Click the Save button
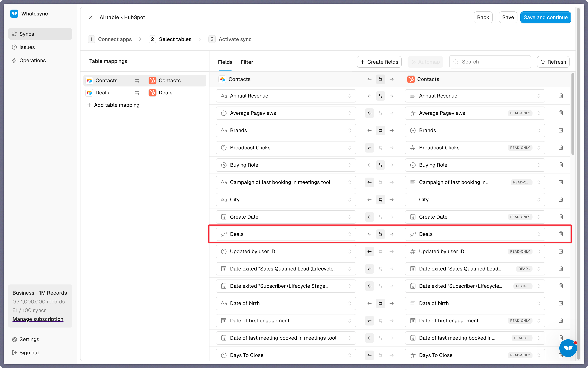 (508, 17)
